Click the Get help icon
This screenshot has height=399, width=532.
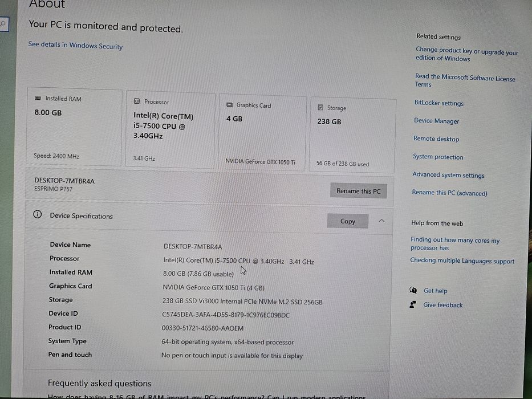coord(413,290)
